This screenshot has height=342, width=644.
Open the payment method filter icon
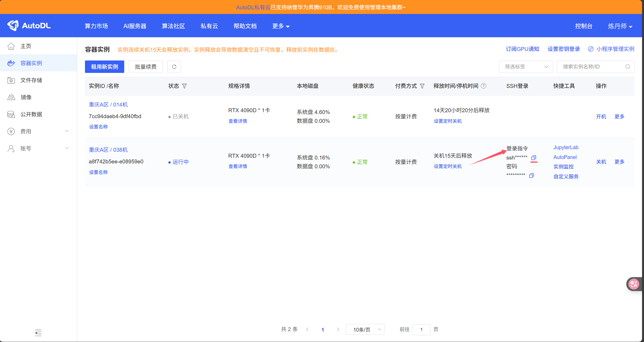coord(422,86)
